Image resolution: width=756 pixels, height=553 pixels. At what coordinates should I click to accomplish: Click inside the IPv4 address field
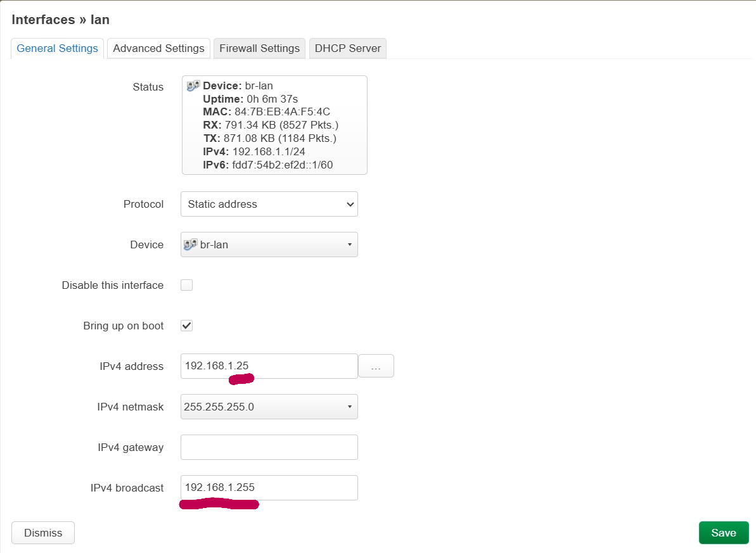click(x=269, y=366)
